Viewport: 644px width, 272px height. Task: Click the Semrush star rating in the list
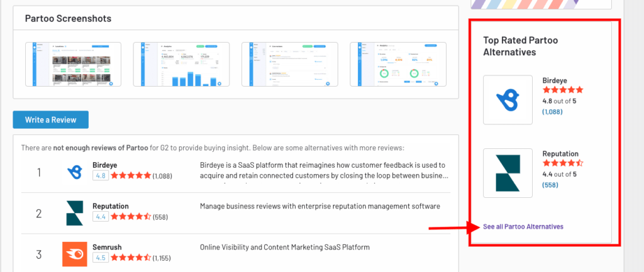tap(131, 258)
